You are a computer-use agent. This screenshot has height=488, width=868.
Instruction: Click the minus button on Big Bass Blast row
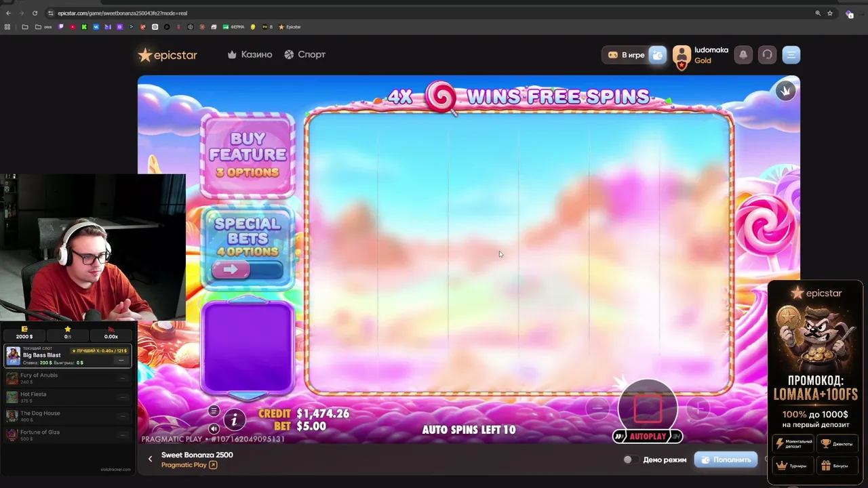click(121, 360)
